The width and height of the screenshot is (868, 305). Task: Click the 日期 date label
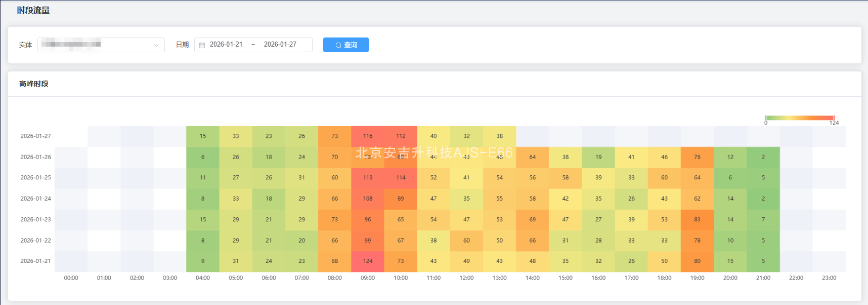point(182,45)
